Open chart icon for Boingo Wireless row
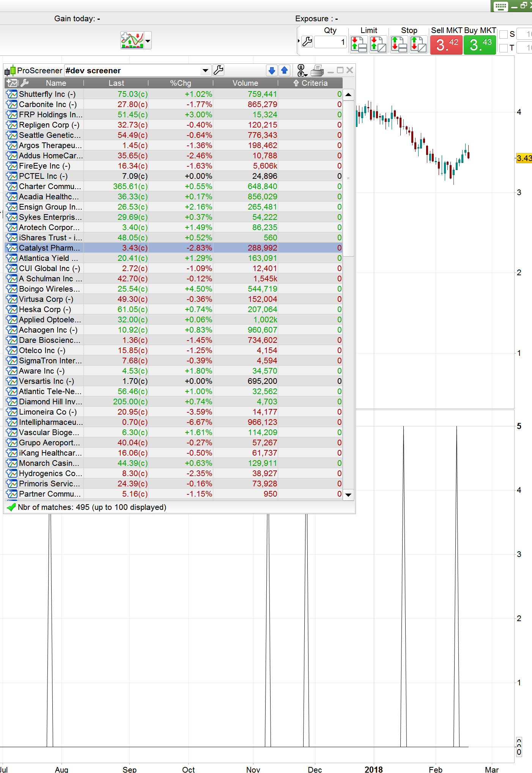The image size is (532, 773). pos(12,289)
